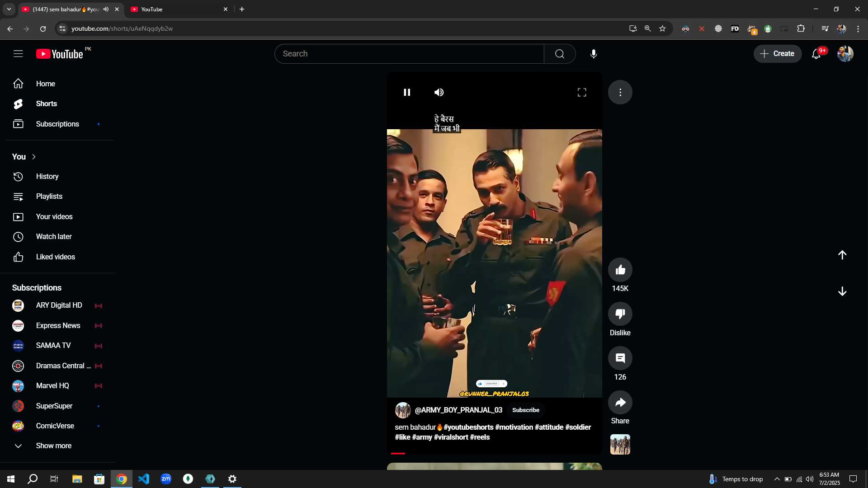This screenshot has height=488, width=868.
Task: Like this Short with 145K likes
Action: (620, 270)
